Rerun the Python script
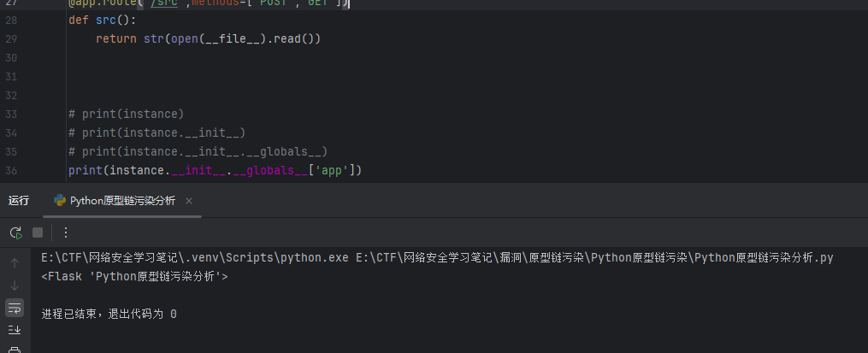This screenshot has height=353, width=868. click(15, 232)
